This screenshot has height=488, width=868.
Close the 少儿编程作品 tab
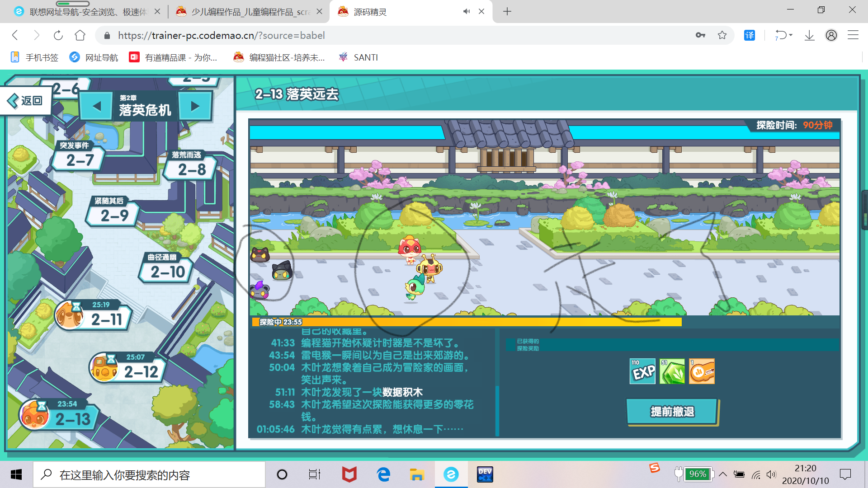(x=320, y=12)
